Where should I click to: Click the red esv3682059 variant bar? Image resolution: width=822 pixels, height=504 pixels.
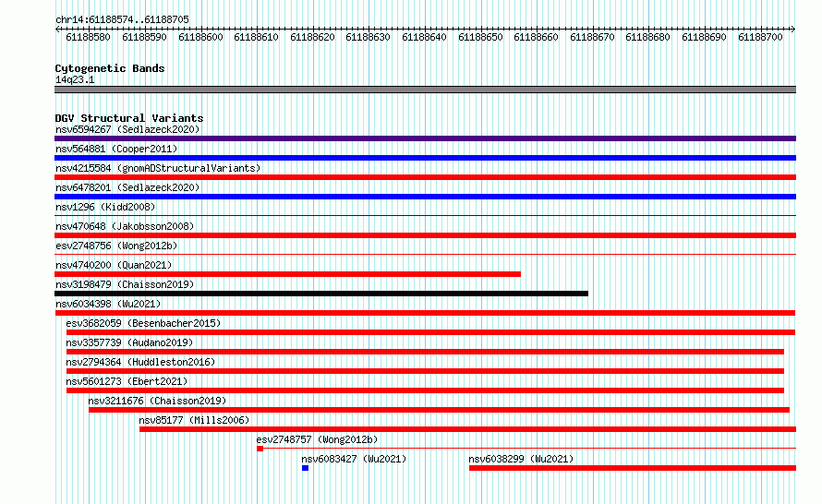[430, 332]
